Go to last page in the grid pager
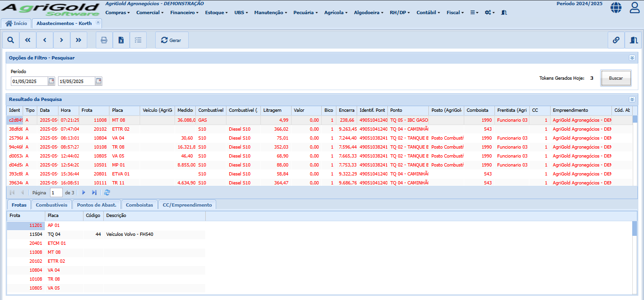The image size is (644, 300). pyautogui.click(x=94, y=192)
